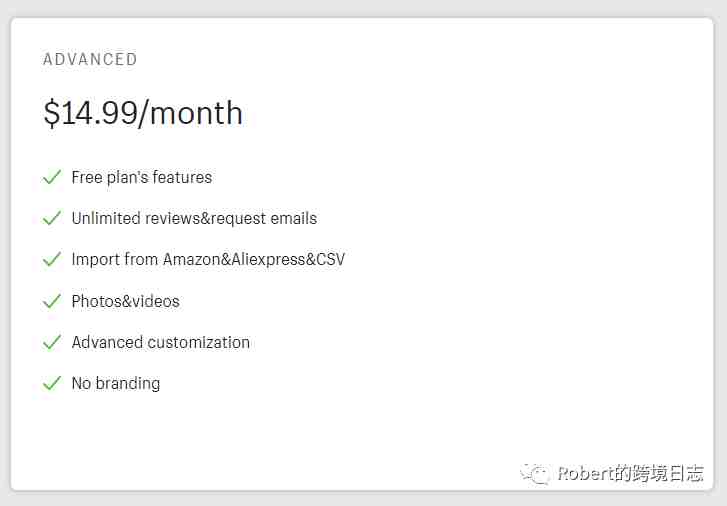Click the $14.99/month price text

(143, 113)
